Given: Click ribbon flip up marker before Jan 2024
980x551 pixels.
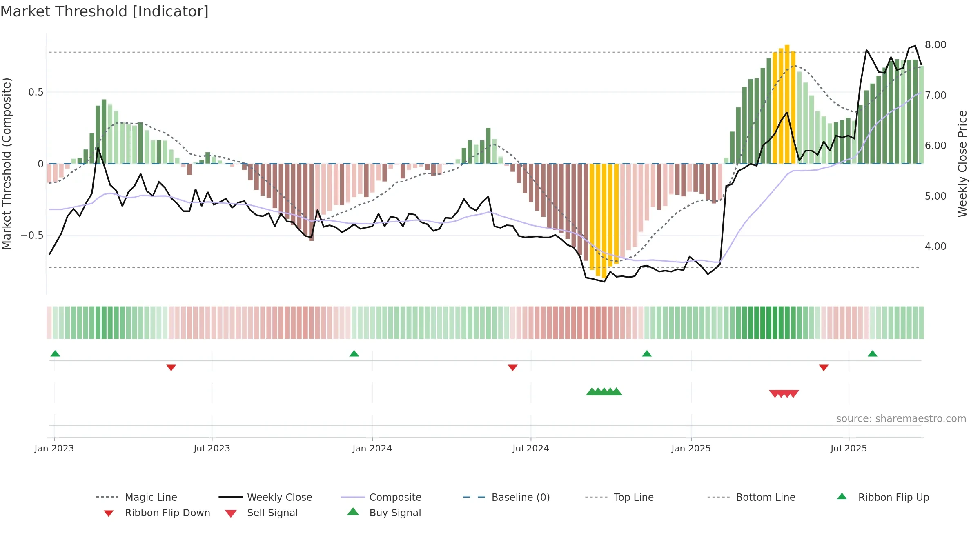Looking at the screenshot, I should (354, 353).
